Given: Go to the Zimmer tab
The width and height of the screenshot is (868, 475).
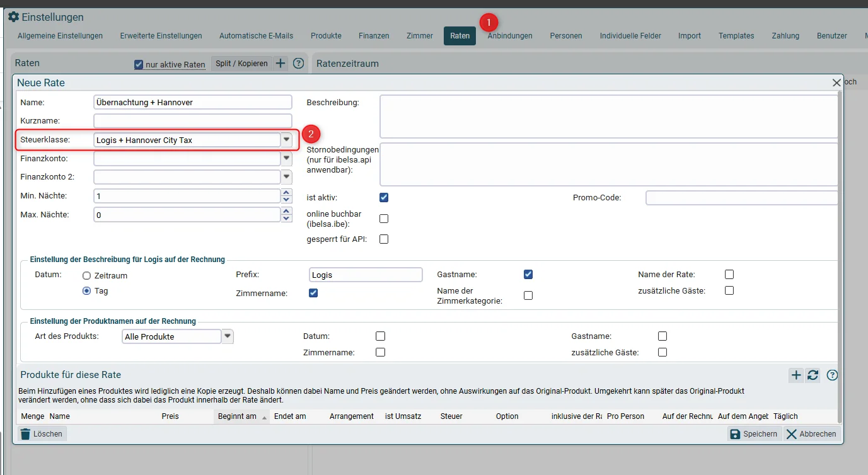Looking at the screenshot, I should 420,36.
